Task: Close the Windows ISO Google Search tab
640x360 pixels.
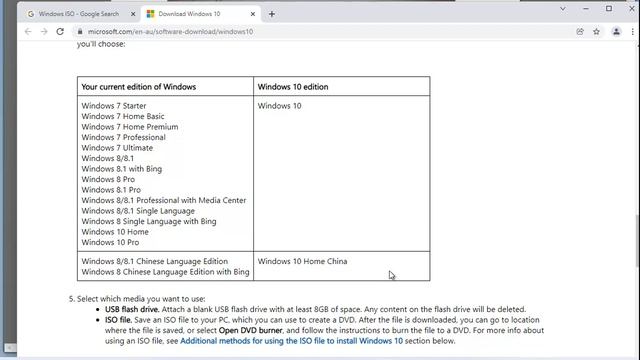Action: click(x=133, y=14)
